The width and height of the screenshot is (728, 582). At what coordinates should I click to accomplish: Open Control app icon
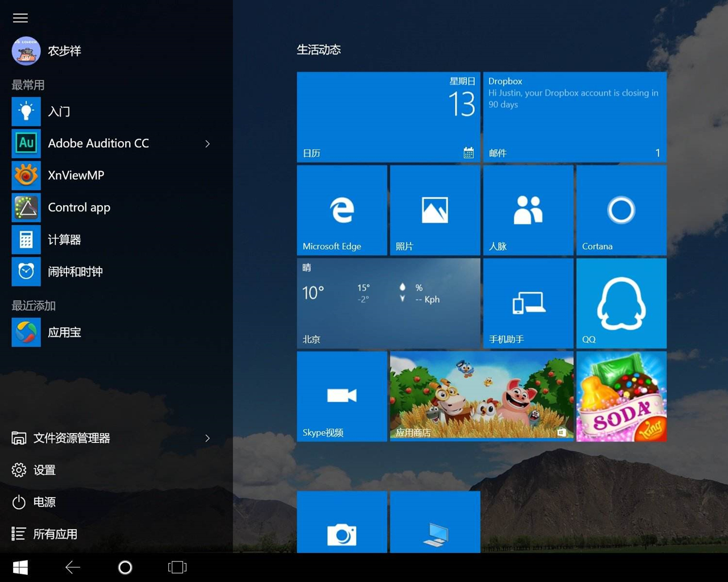pyautogui.click(x=26, y=207)
